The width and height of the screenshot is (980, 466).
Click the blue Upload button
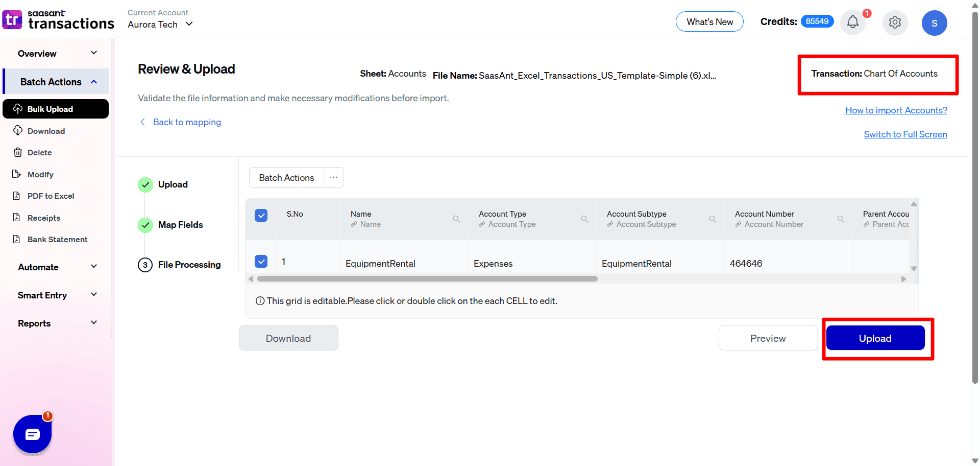click(x=875, y=338)
